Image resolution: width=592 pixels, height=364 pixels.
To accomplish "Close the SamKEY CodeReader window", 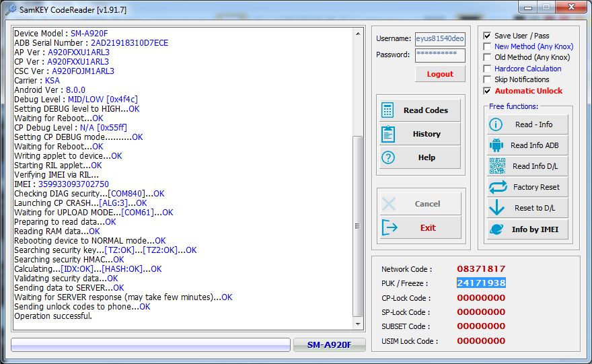I will point(571,7).
